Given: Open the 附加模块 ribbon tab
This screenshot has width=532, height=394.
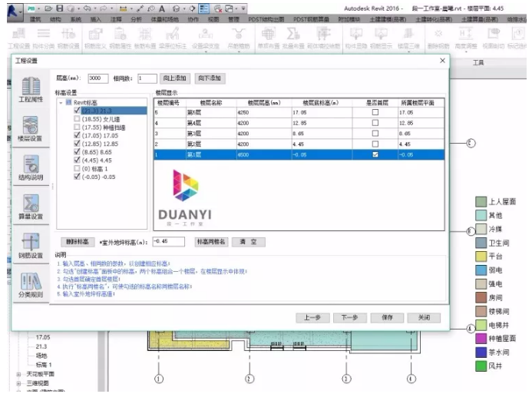Looking at the screenshot, I should coord(349,19).
